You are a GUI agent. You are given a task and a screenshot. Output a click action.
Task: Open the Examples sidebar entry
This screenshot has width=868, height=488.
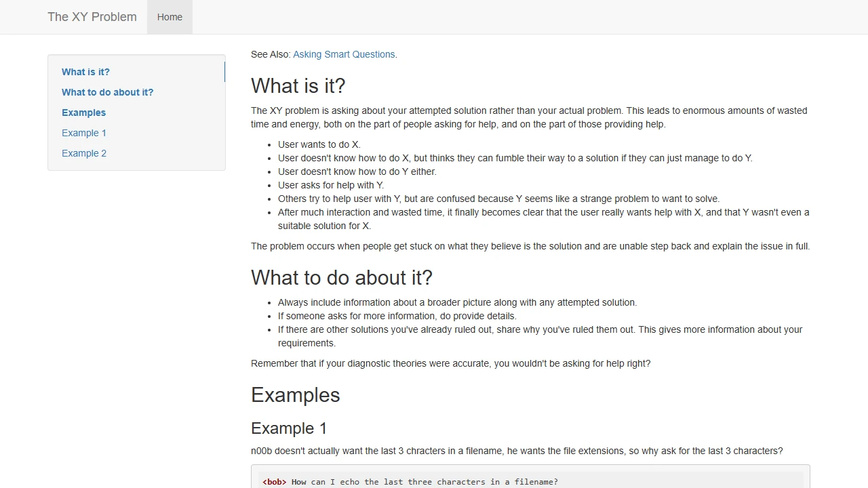83,113
